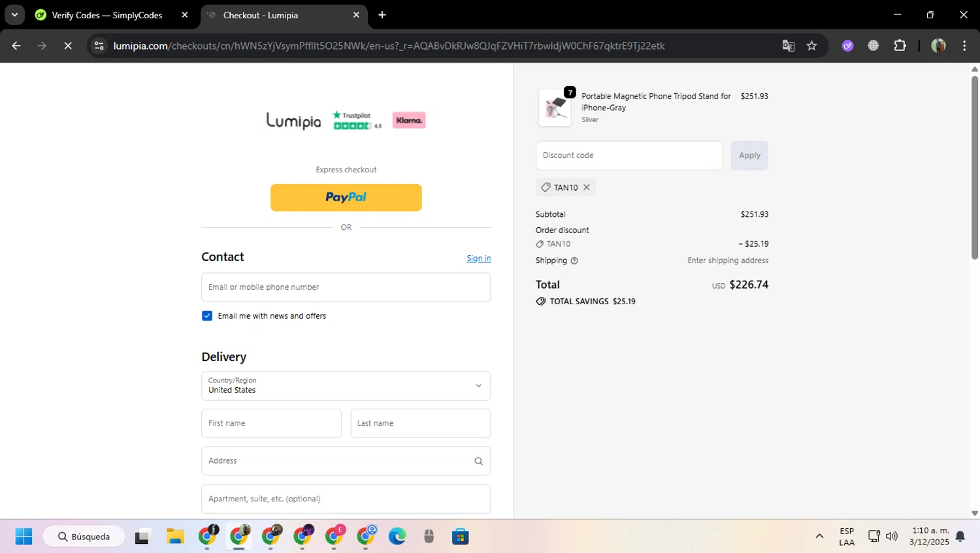Open the Country/Region dropdown

(346, 386)
